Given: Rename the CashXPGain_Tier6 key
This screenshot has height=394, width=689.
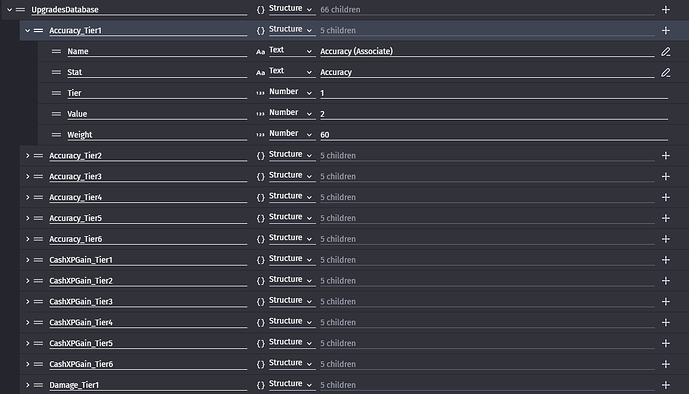Looking at the screenshot, I should coord(148,364).
